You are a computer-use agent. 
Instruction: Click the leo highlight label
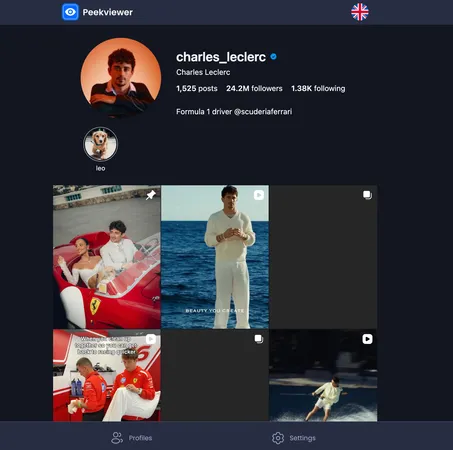[x=100, y=168]
